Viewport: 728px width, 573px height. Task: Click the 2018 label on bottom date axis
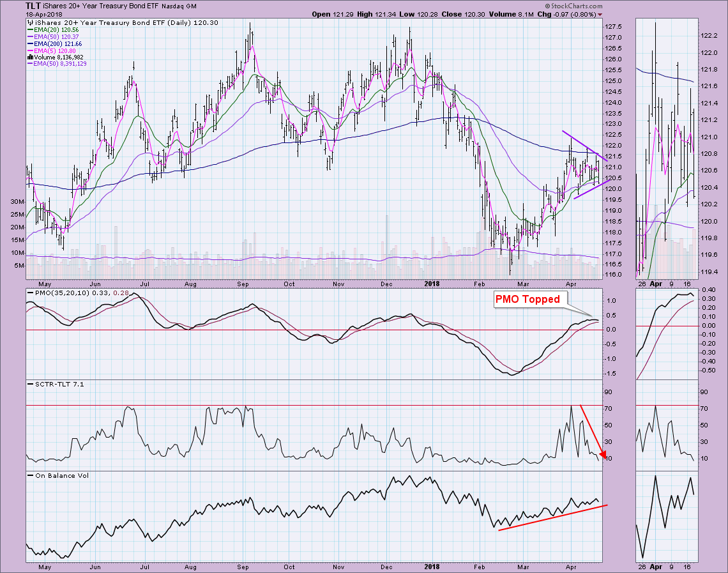pos(432,567)
